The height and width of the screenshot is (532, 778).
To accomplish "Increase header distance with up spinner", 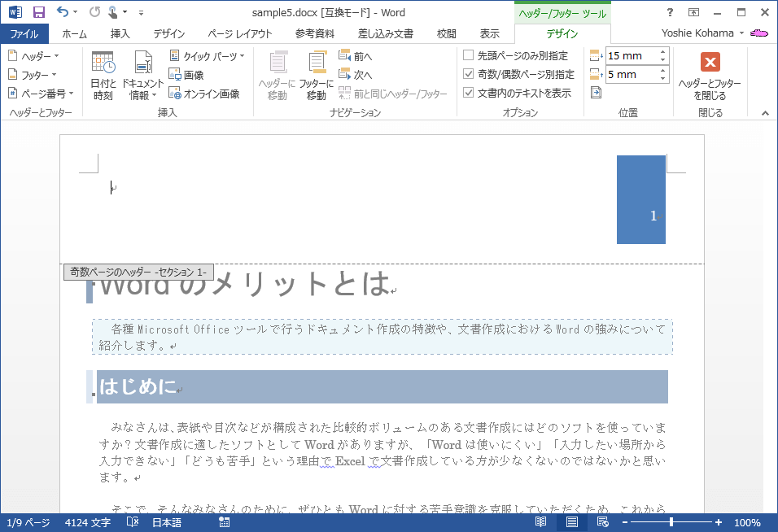I will point(663,51).
